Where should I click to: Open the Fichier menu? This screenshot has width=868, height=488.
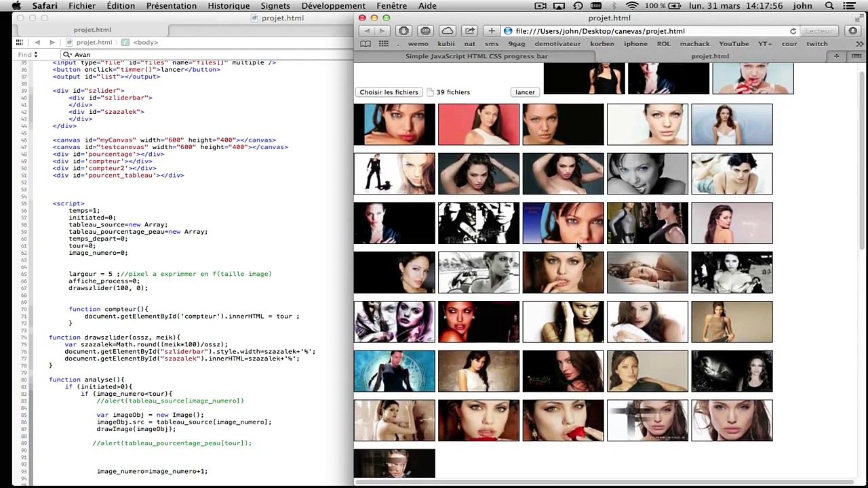(82, 5)
